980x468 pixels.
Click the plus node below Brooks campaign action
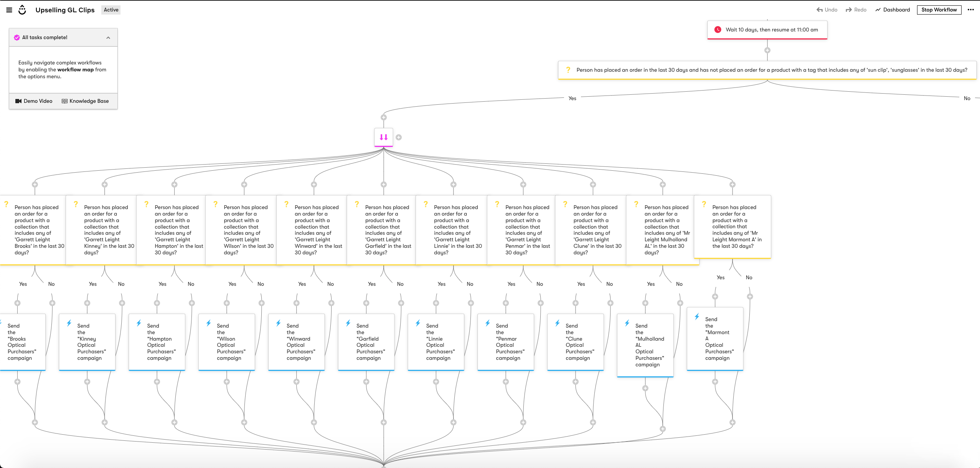[17, 382]
